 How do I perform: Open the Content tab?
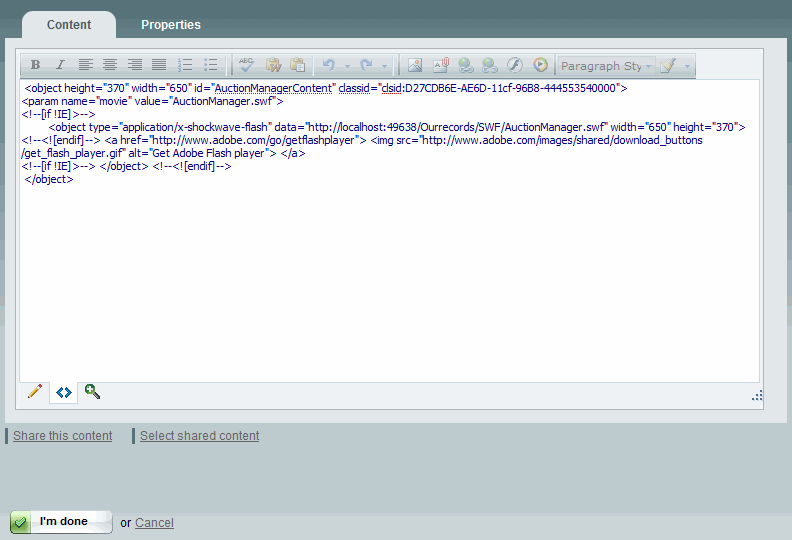69,25
